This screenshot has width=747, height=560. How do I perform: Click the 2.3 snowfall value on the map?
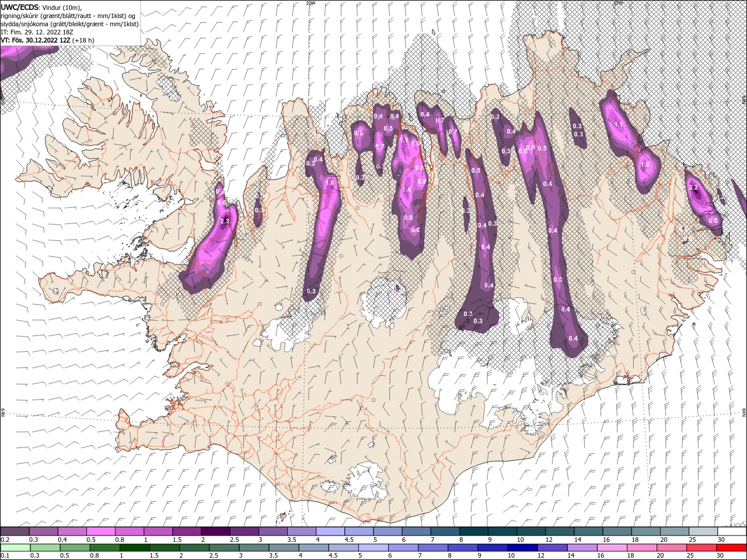click(225, 221)
